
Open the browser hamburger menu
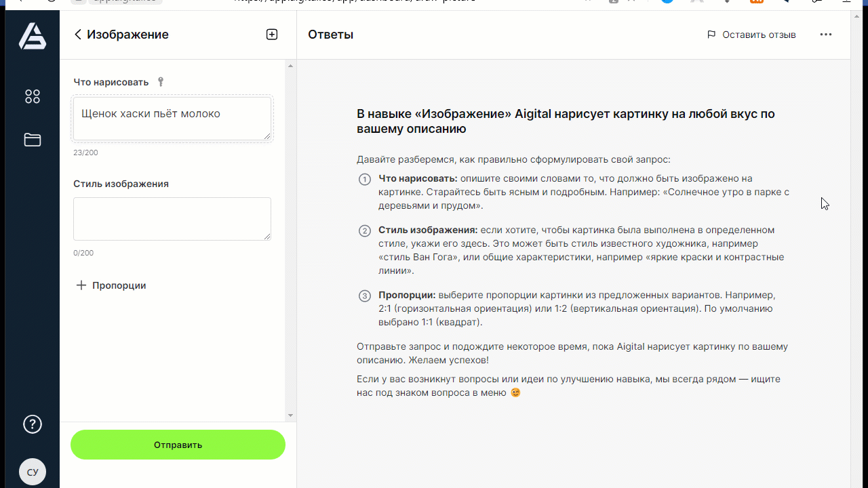click(846, 2)
